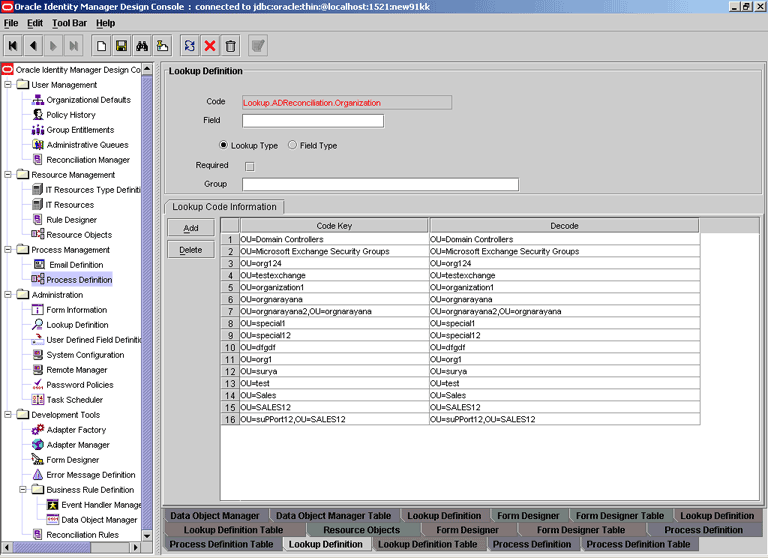Create new record via blank page icon
768x558 pixels.
pyautogui.click(x=101, y=46)
